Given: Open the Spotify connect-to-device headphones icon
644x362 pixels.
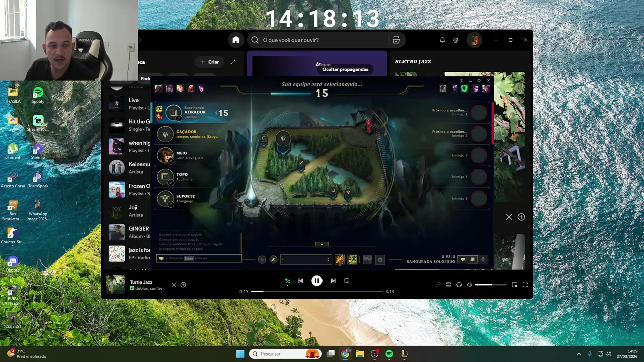Looking at the screenshot, I should [x=459, y=285].
